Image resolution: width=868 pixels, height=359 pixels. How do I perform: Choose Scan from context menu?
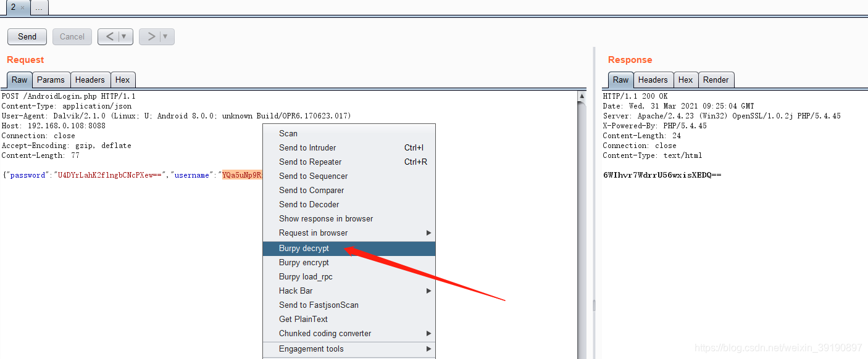349,133
